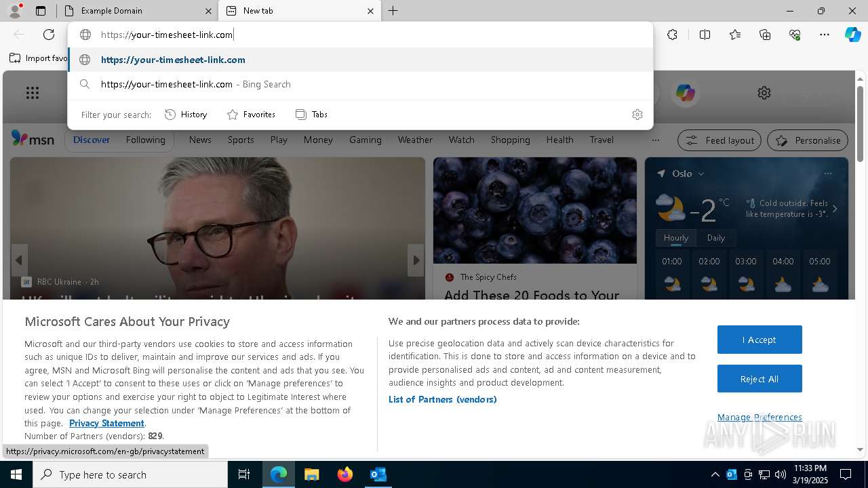Select the Discover feed tab

92,140
